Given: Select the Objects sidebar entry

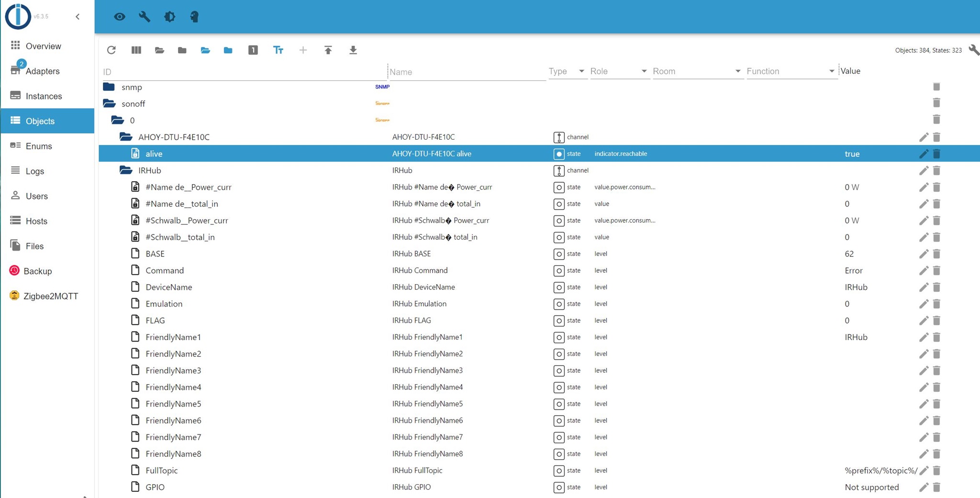Looking at the screenshot, I should click(47, 121).
